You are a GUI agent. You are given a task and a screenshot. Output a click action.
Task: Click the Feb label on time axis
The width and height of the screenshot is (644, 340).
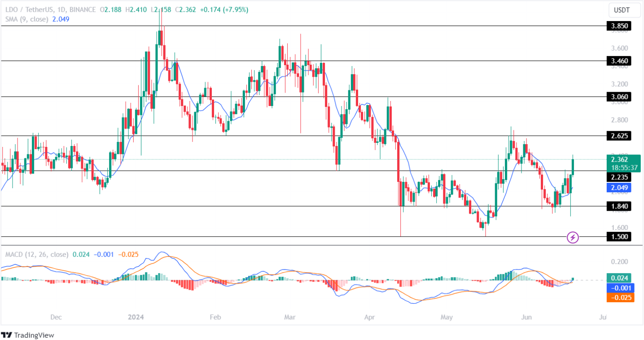pyautogui.click(x=215, y=317)
